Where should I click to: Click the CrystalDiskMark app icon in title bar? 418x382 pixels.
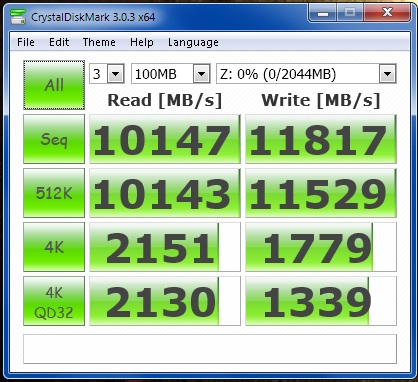click(18, 17)
